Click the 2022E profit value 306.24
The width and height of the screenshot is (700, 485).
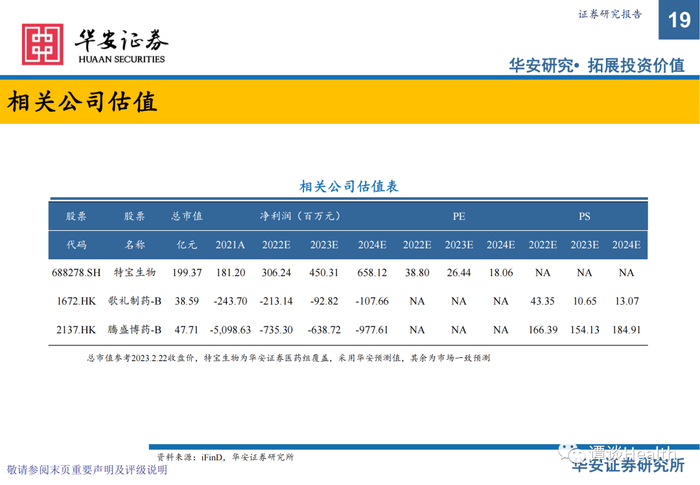coord(276,272)
